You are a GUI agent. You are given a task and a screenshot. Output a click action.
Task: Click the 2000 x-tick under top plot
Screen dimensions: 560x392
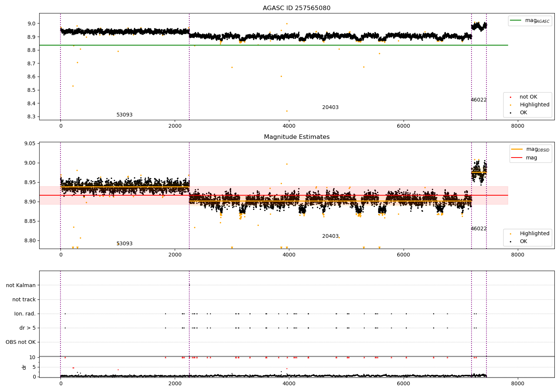[175, 126]
